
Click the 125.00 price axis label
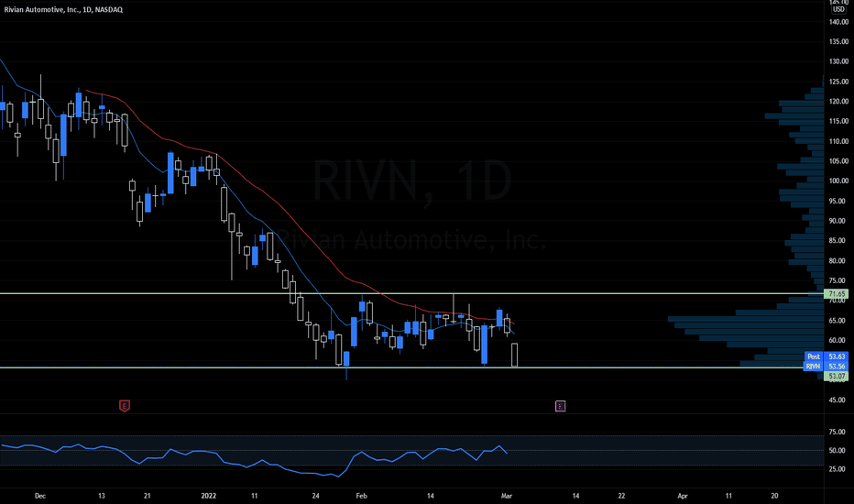838,82
